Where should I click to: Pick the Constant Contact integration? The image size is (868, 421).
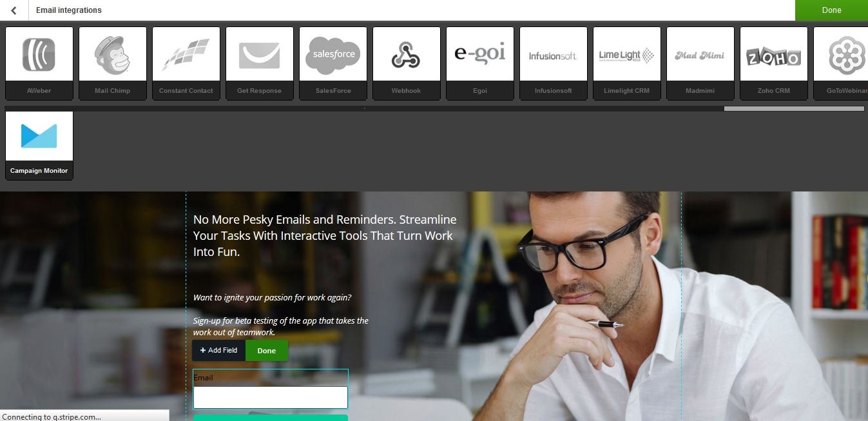pos(186,63)
